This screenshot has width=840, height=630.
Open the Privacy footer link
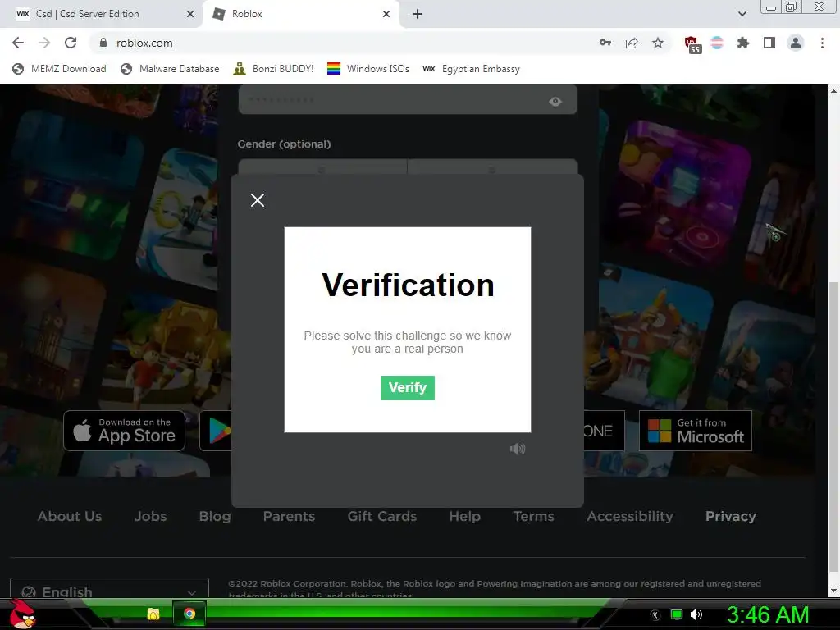pos(731,517)
